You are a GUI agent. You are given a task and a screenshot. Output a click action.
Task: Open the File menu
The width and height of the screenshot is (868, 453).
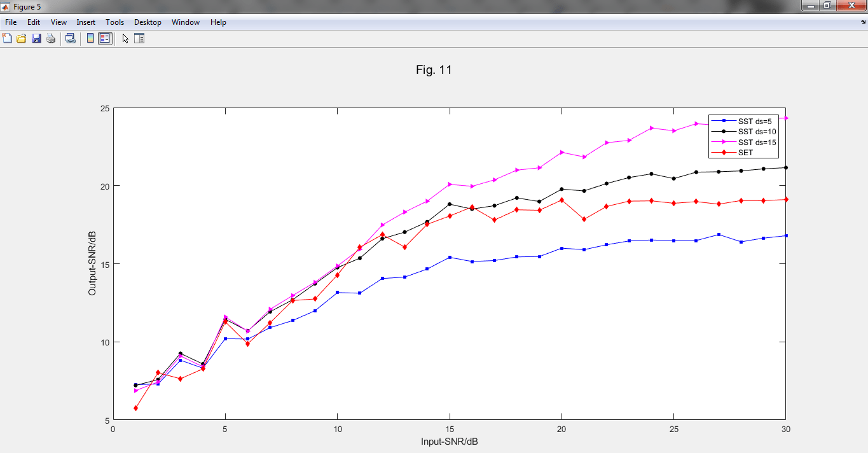(x=11, y=22)
